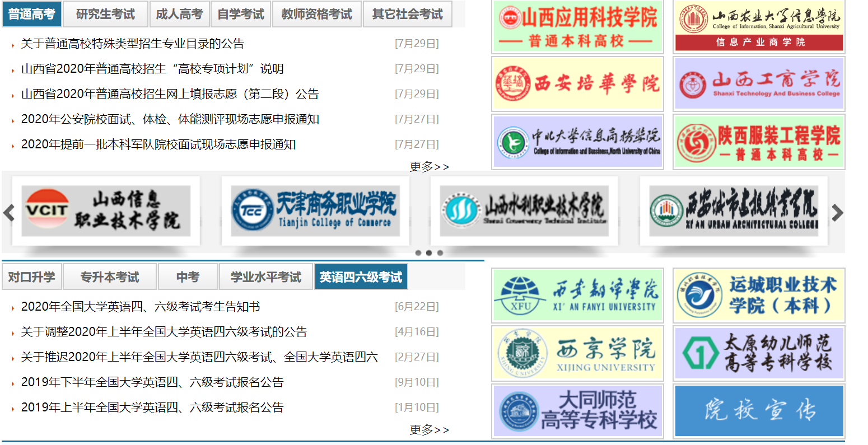Image resolution: width=868 pixels, height=445 pixels.
Task: Open the 西安翻译学院 XFU banner
Action: (577, 296)
